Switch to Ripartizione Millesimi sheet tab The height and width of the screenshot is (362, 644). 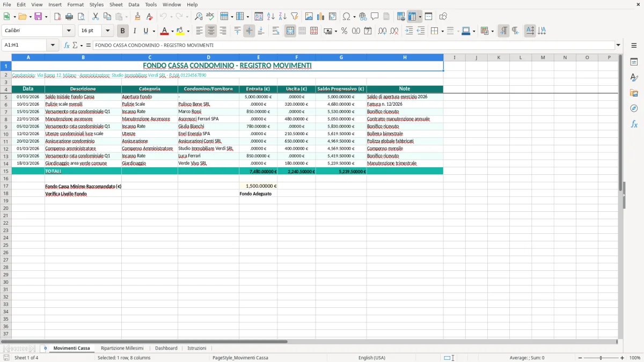click(122, 348)
